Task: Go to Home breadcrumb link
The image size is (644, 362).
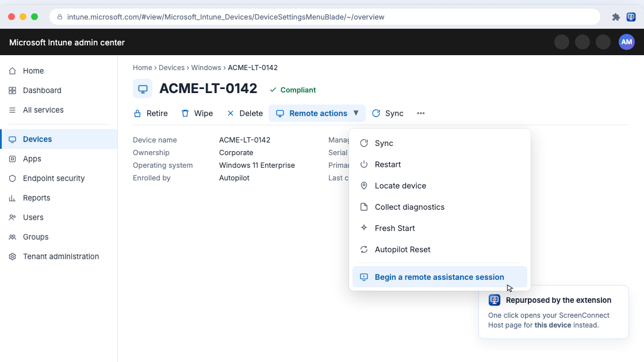Action: point(143,68)
